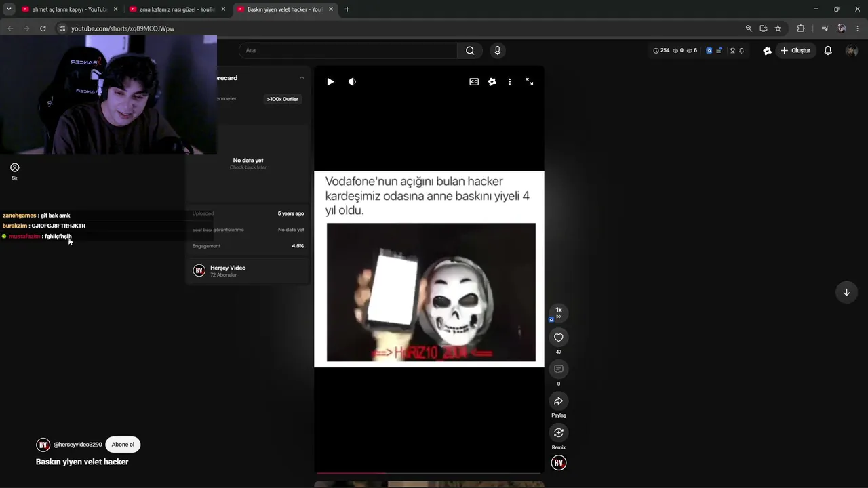Click the '4.5%' Engagement value
The image size is (868, 488).
[x=298, y=246]
